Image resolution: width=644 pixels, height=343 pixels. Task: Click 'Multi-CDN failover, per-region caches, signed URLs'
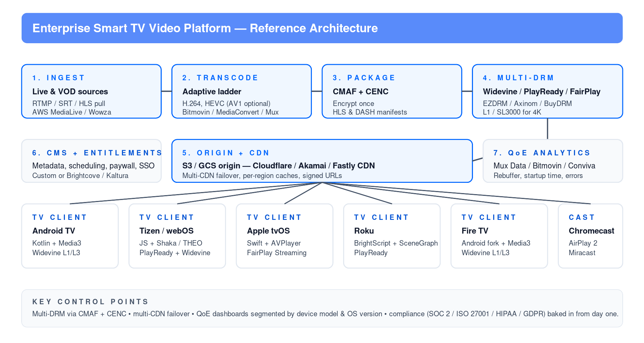coord(262,176)
